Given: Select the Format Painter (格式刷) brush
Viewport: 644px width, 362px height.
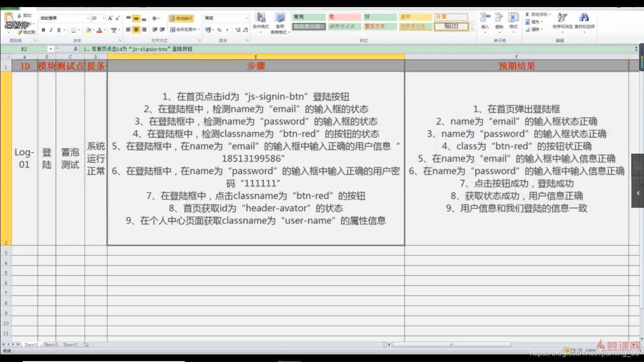Looking at the screenshot, I should [19, 32].
